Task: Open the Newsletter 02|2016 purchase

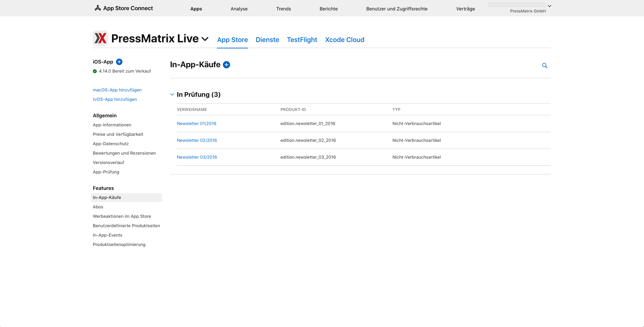Action: click(x=197, y=140)
